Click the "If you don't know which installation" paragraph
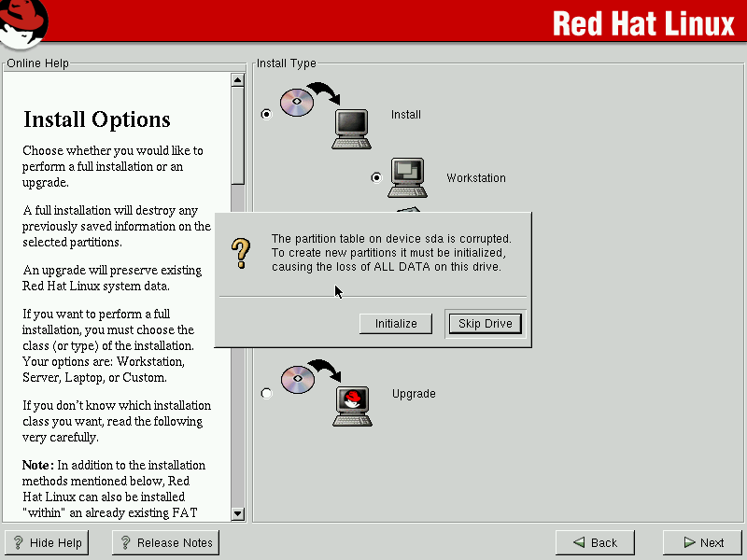This screenshot has width=747, height=560. point(117,422)
